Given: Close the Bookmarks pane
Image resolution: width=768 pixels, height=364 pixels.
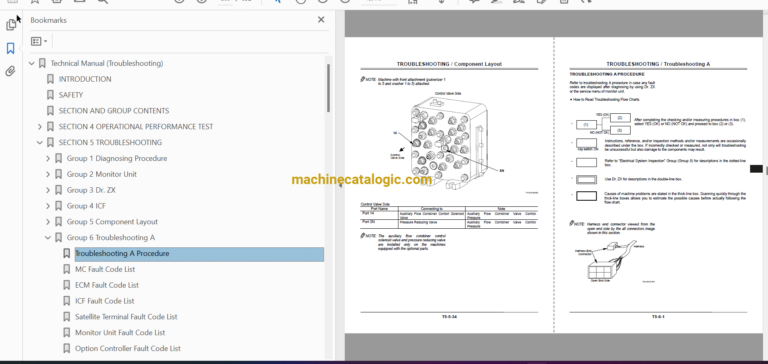Looking at the screenshot, I should pos(321,20).
